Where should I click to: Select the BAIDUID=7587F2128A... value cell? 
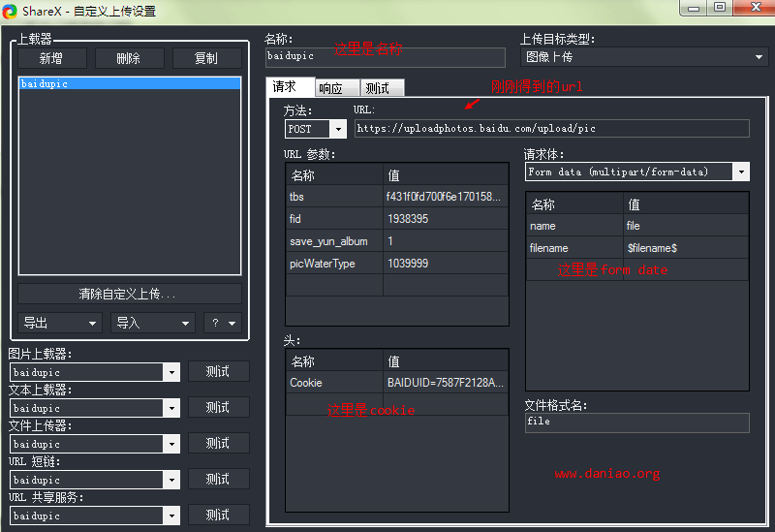446,383
